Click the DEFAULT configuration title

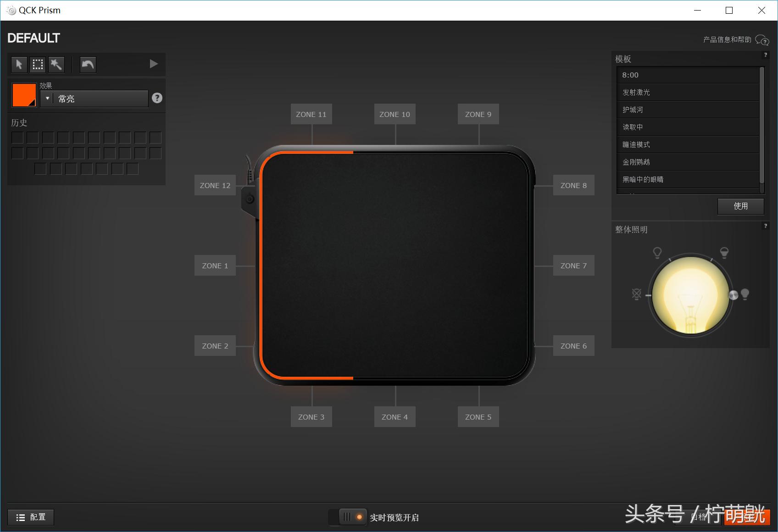click(x=33, y=38)
